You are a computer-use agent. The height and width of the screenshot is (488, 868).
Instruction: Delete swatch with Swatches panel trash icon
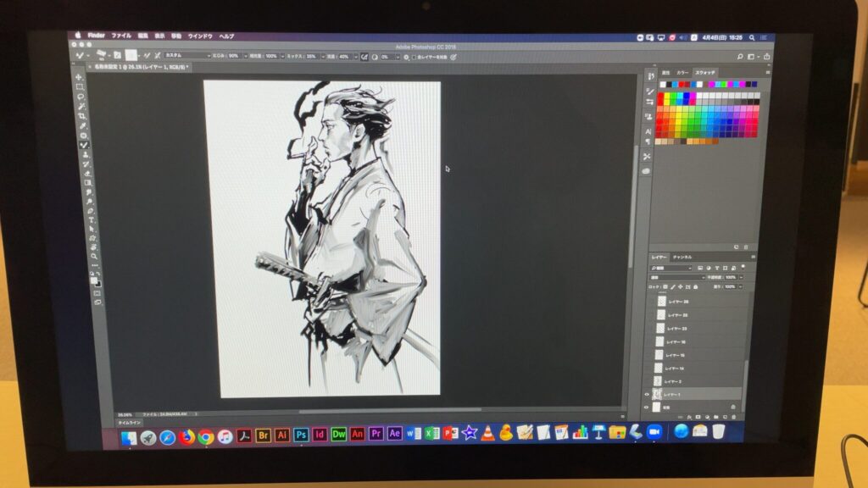(746, 247)
